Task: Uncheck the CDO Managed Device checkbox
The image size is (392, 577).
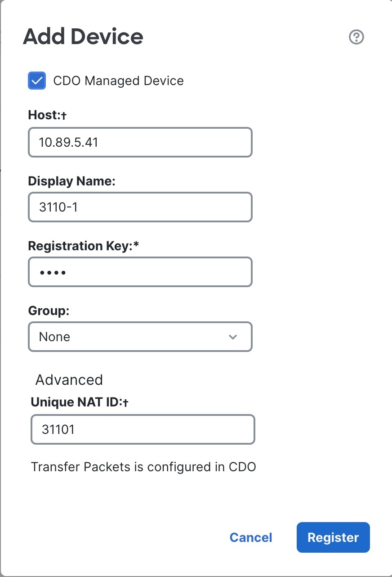Action: point(37,81)
